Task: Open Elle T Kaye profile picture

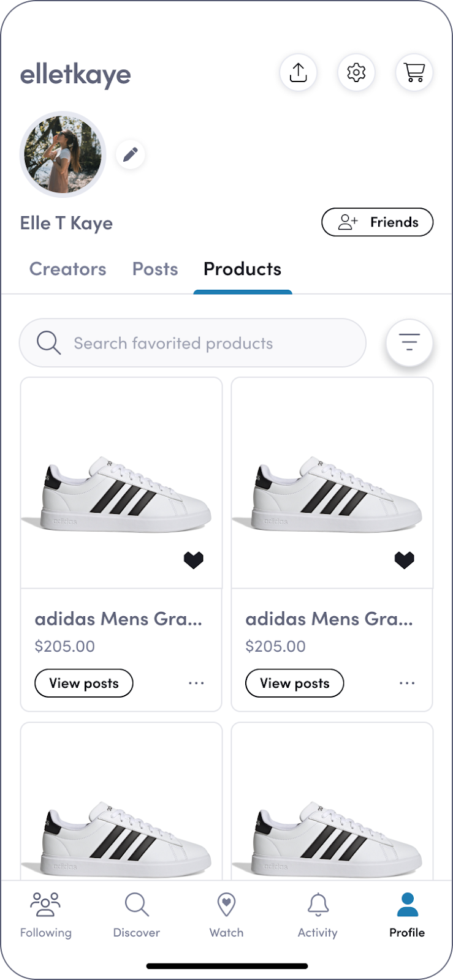Action: pyautogui.click(x=63, y=154)
